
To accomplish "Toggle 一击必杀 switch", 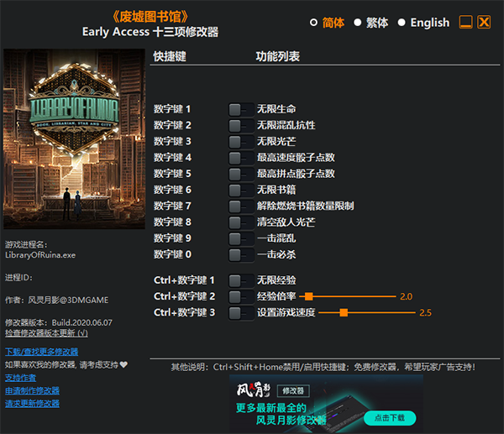I will (x=241, y=255).
